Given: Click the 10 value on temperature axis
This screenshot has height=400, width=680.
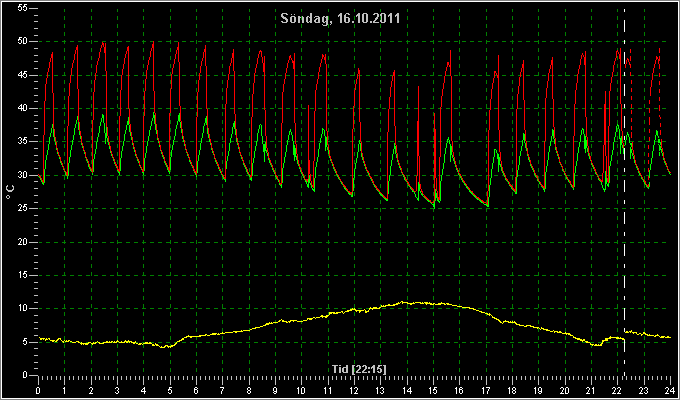Looking at the screenshot, I should point(23,308).
